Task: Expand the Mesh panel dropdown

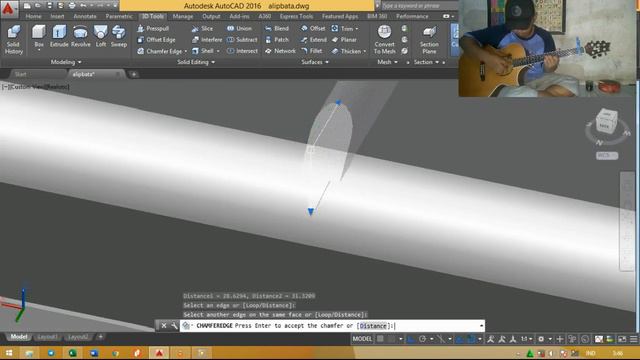Action: [x=387, y=62]
